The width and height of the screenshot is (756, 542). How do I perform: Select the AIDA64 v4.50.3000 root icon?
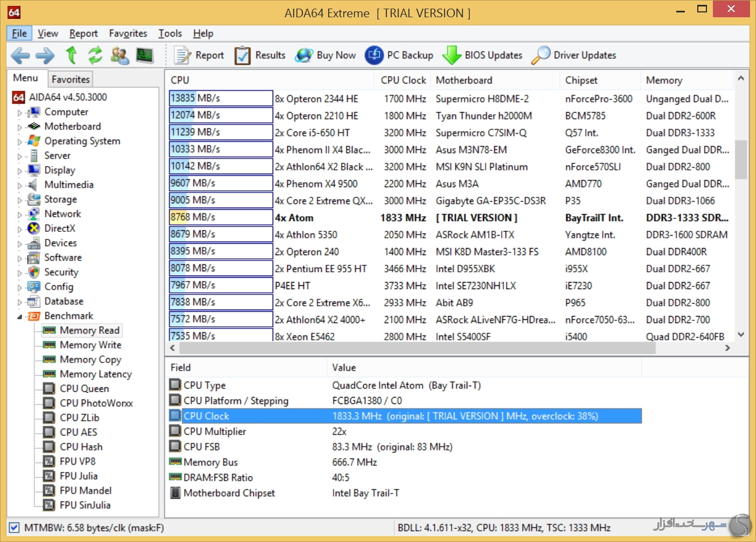[x=18, y=97]
